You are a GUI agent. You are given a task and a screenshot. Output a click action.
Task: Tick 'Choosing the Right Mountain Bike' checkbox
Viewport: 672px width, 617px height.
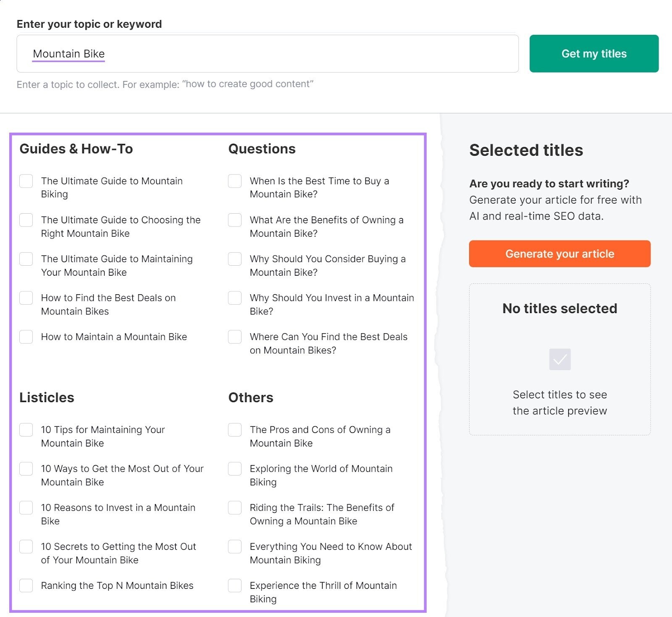[26, 220]
